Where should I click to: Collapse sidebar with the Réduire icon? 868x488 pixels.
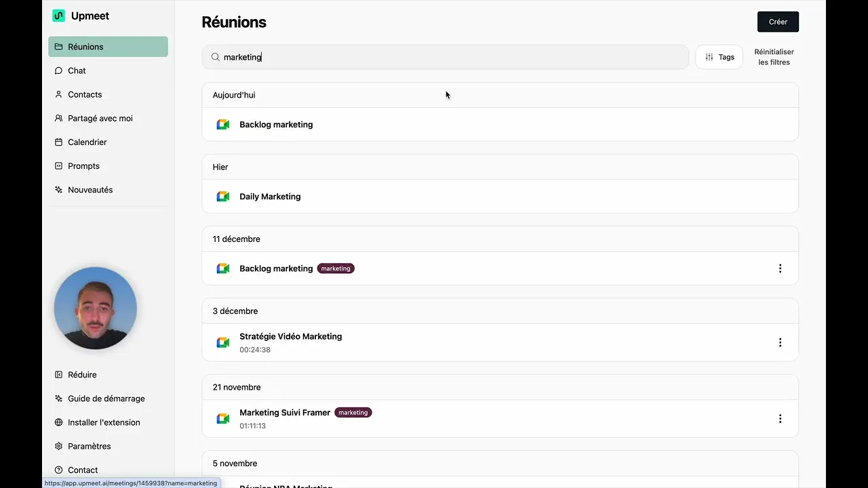pos(59,375)
